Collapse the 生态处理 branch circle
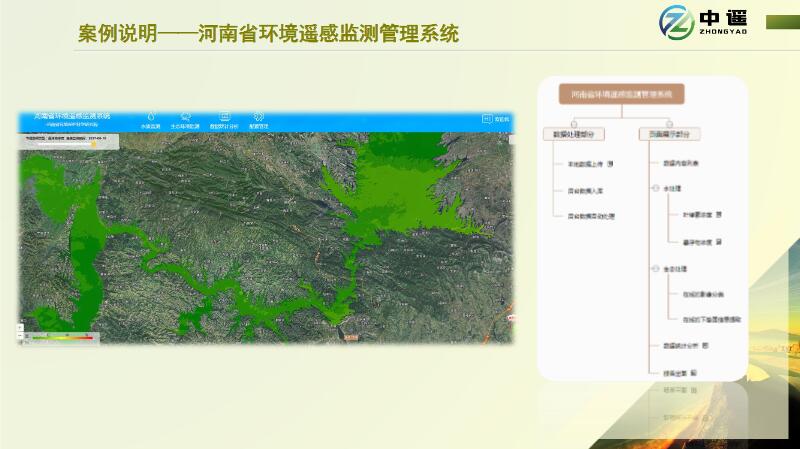Screen dimensions: 800x449 [x=652, y=270]
